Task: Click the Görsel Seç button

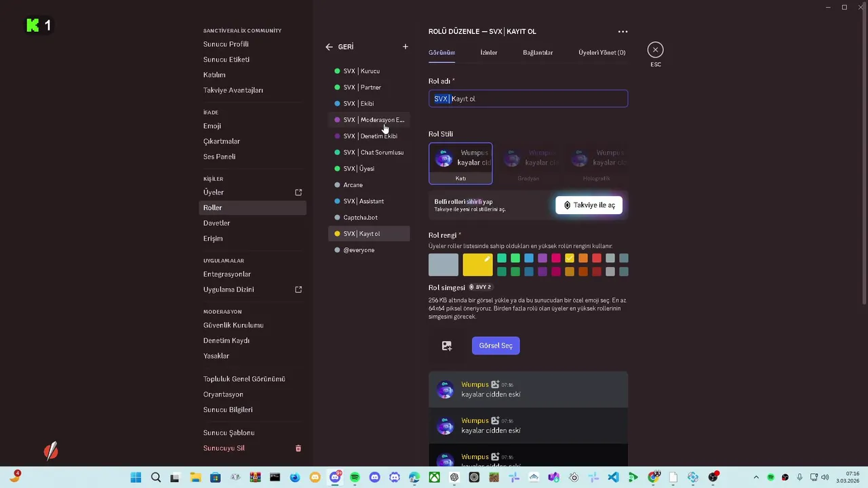Action: point(496,346)
